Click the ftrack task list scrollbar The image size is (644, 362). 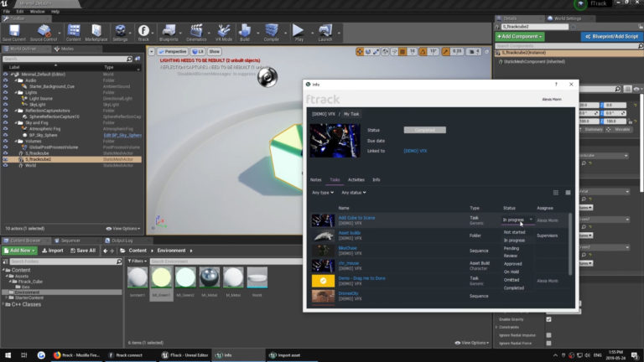[x=570, y=244]
